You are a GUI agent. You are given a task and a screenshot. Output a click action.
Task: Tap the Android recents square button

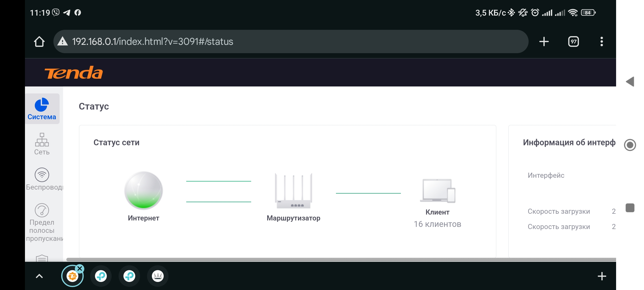[x=630, y=208]
